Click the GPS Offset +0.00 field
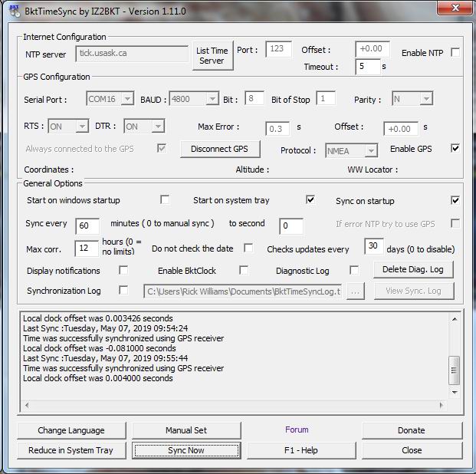The height and width of the screenshot is (474, 476). click(401, 129)
